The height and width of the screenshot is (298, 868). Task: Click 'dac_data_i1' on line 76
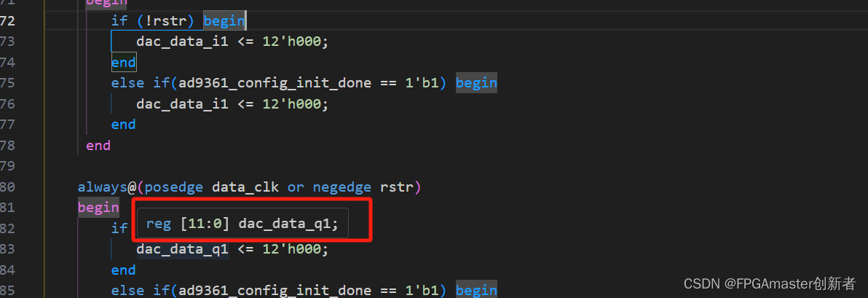coord(182,103)
